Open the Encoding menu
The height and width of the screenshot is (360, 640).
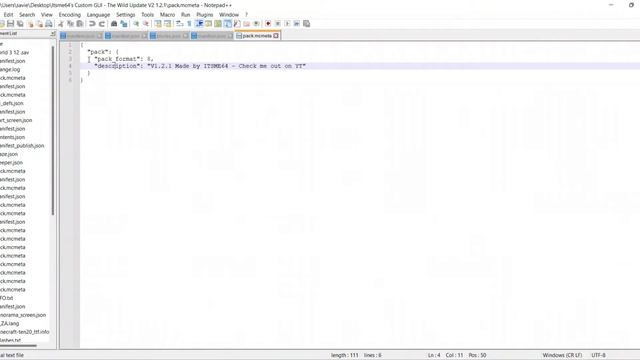tap(70, 15)
